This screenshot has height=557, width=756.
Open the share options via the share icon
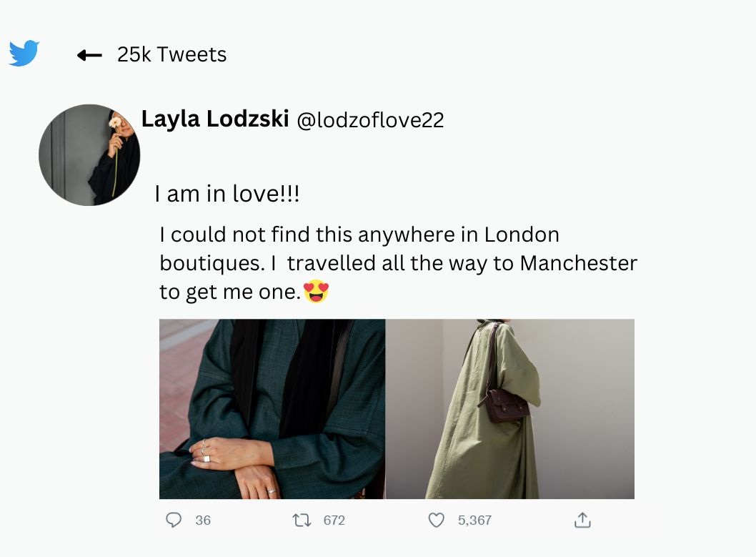[583, 521]
